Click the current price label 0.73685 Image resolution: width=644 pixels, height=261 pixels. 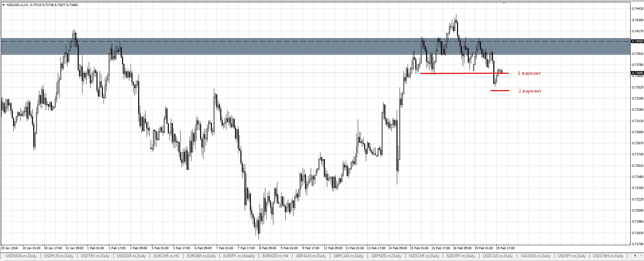(x=637, y=73)
